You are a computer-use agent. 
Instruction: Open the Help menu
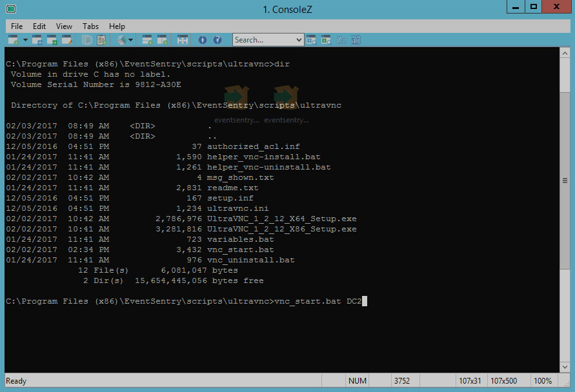point(117,26)
